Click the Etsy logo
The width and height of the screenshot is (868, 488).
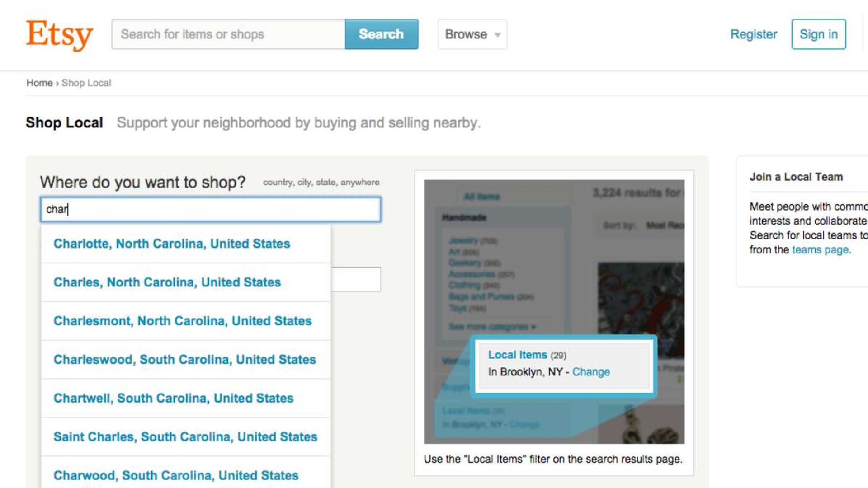59,35
